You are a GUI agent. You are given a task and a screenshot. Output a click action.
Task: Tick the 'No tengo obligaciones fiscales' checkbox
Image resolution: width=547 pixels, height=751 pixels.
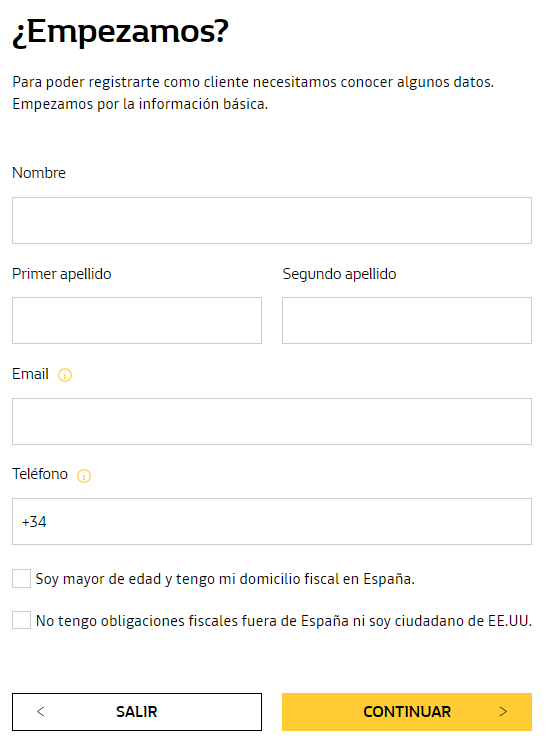(x=22, y=620)
